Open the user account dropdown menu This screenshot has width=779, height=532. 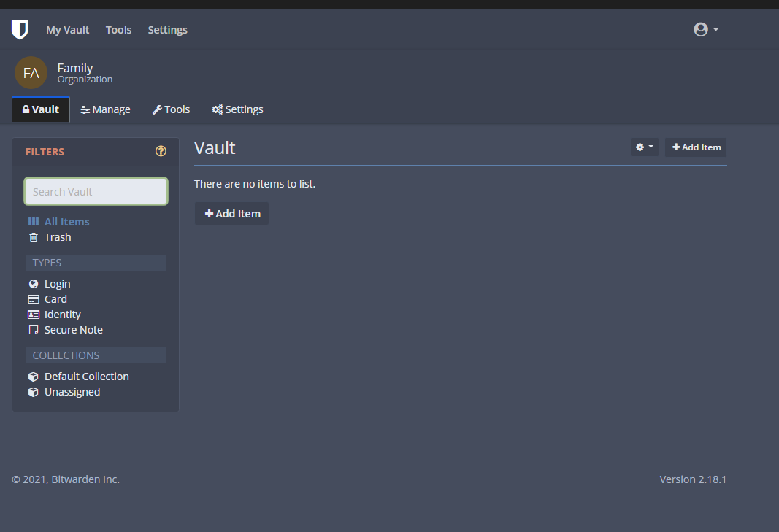pyautogui.click(x=706, y=29)
